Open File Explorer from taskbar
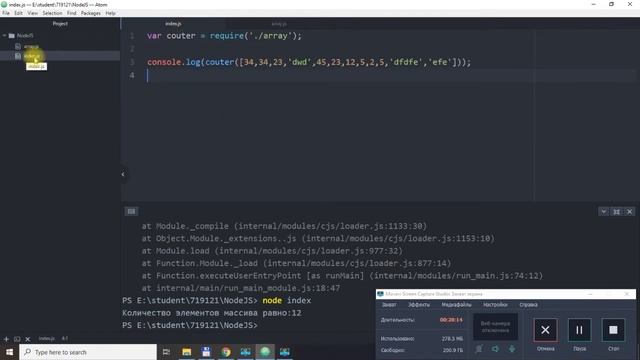Image resolution: width=640 pixels, height=360 pixels. click(187, 352)
